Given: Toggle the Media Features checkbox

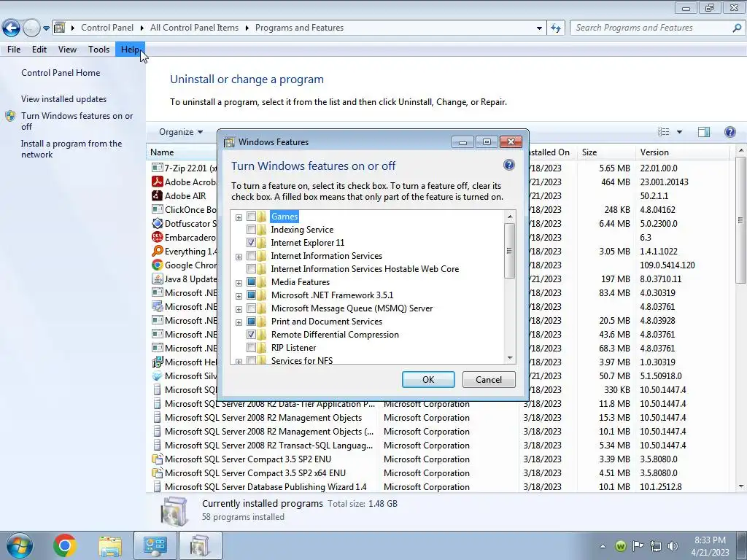Looking at the screenshot, I should (x=251, y=282).
